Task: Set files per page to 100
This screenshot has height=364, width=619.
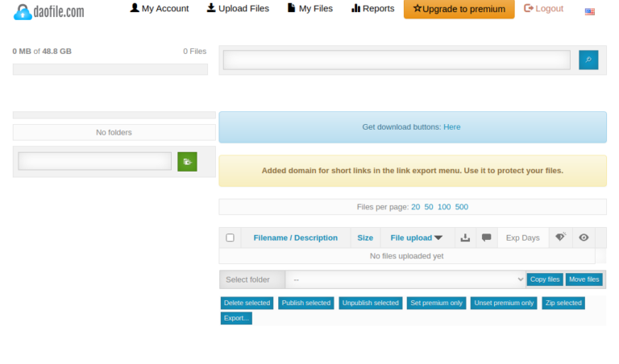Action: point(444,207)
